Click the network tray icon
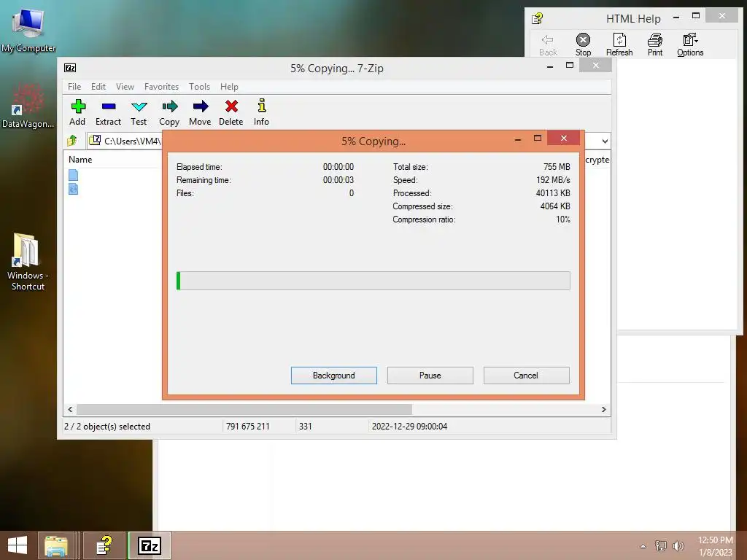The height and width of the screenshot is (560, 747). click(x=661, y=545)
